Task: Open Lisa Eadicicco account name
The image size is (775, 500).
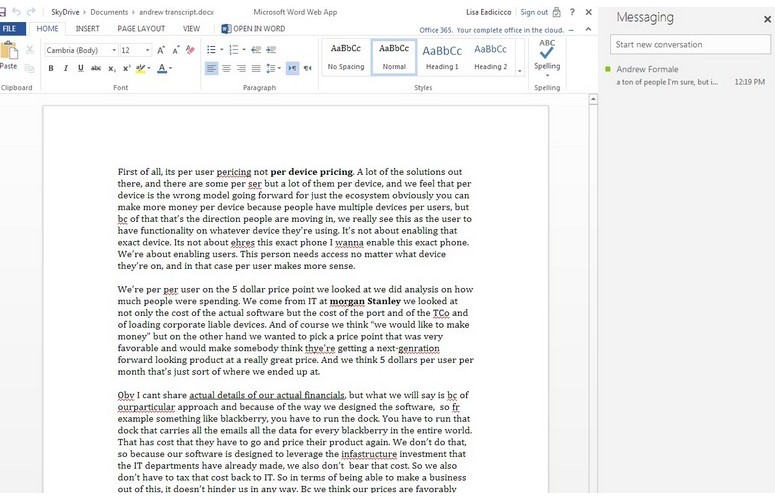Action: (488, 12)
